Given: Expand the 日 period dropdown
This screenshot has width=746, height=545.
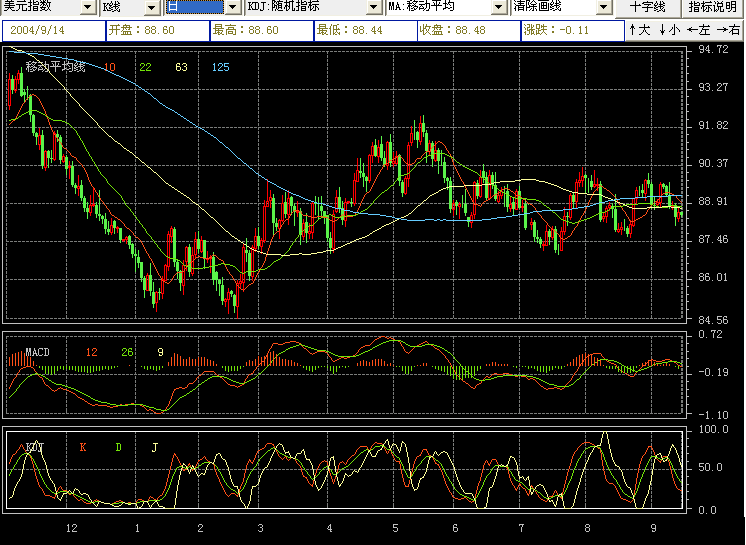Looking at the screenshot, I should click(234, 8).
